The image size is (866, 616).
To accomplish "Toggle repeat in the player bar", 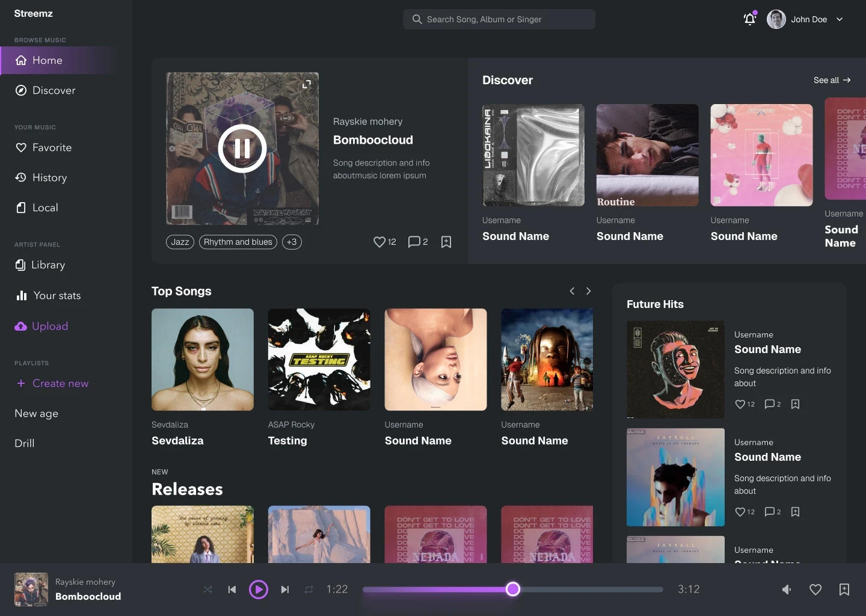I will pyautogui.click(x=309, y=590).
